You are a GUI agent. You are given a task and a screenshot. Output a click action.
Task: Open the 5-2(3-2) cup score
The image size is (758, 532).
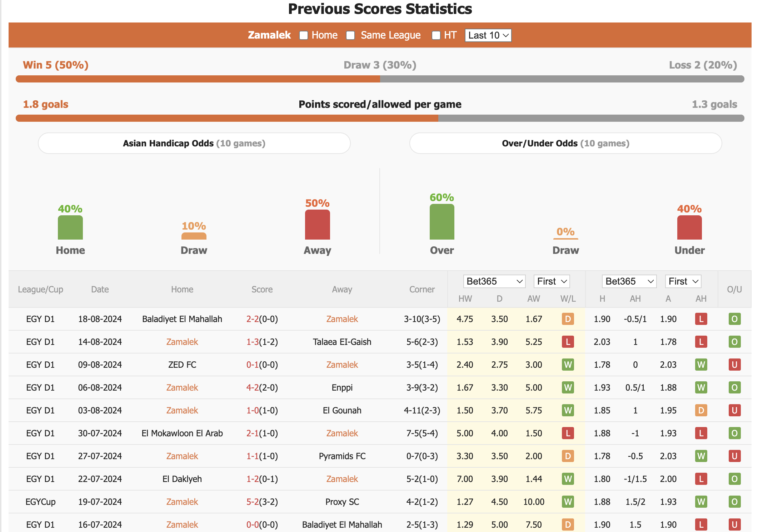click(x=262, y=502)
